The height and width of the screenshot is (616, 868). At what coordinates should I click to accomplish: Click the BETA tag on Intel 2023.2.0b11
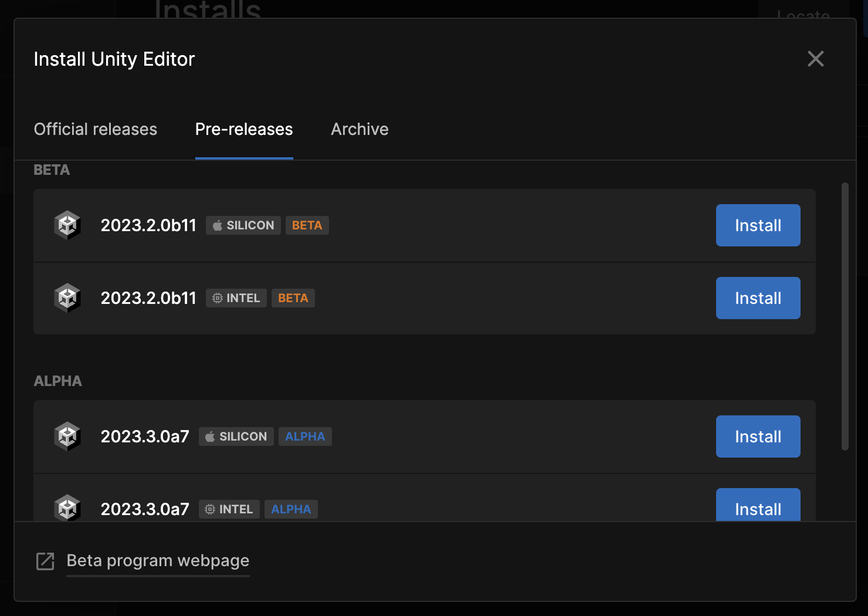point(293,298)
